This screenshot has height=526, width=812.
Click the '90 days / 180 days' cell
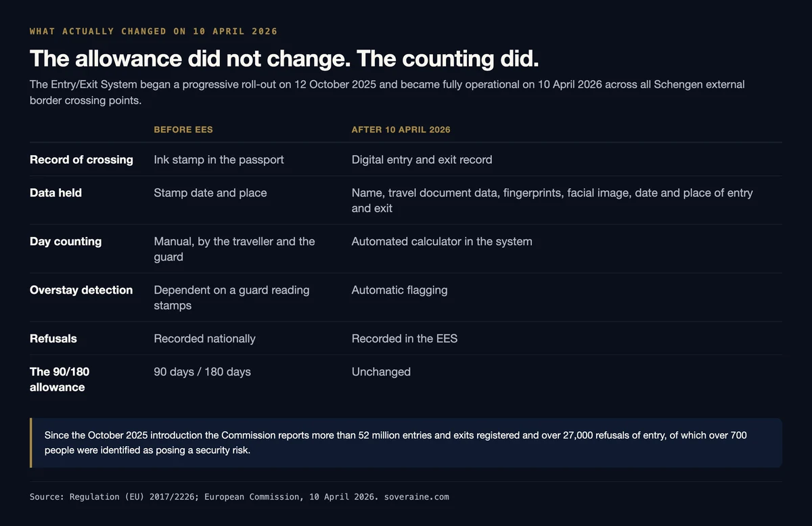tap(202, 372)
